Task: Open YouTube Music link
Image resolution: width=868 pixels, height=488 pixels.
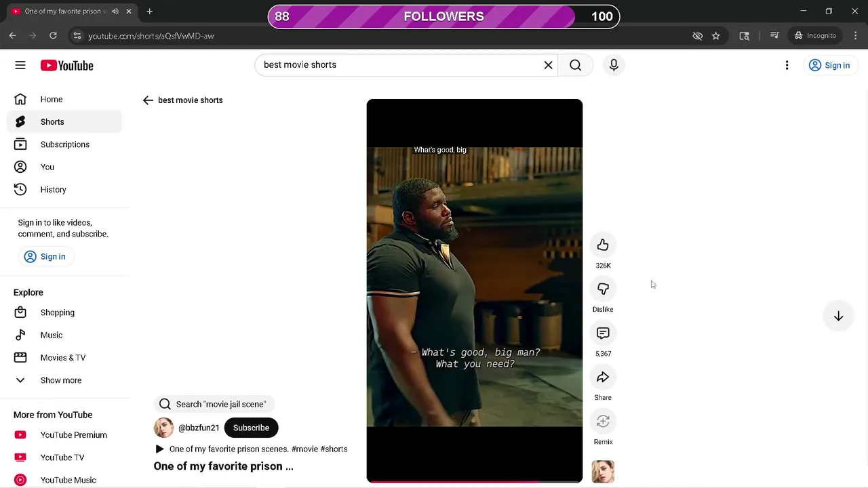Action: (x=64, y=480)
